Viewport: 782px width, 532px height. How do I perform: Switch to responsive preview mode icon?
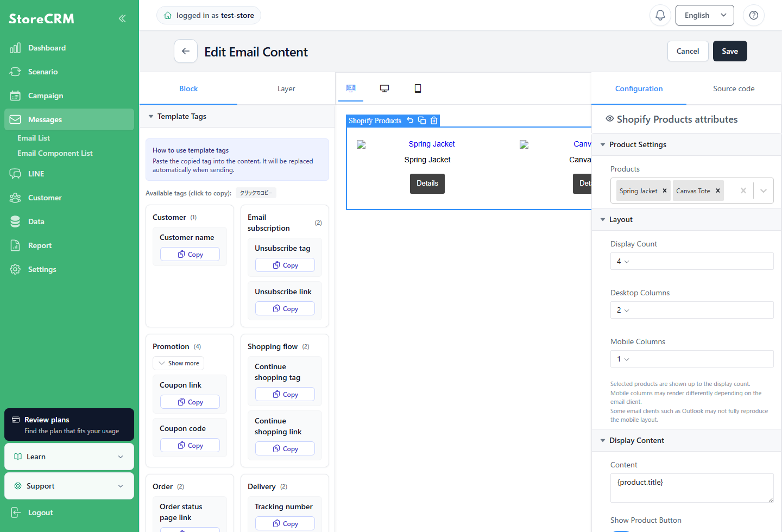351,88
